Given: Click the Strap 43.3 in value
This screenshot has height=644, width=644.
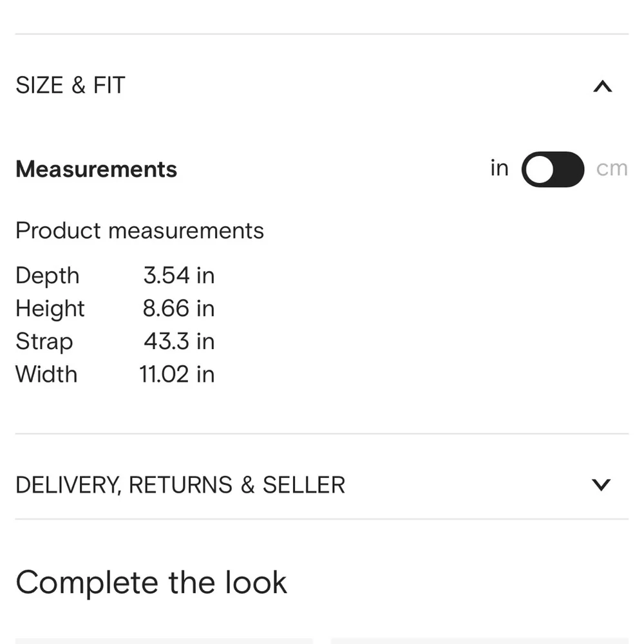Looking at the screenshot, I should 178,341.
